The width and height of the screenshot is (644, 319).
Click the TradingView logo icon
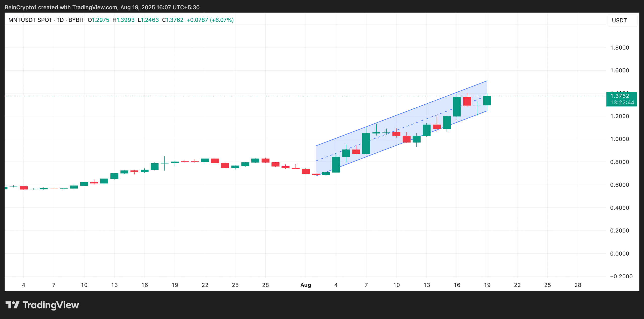[12, 305]
